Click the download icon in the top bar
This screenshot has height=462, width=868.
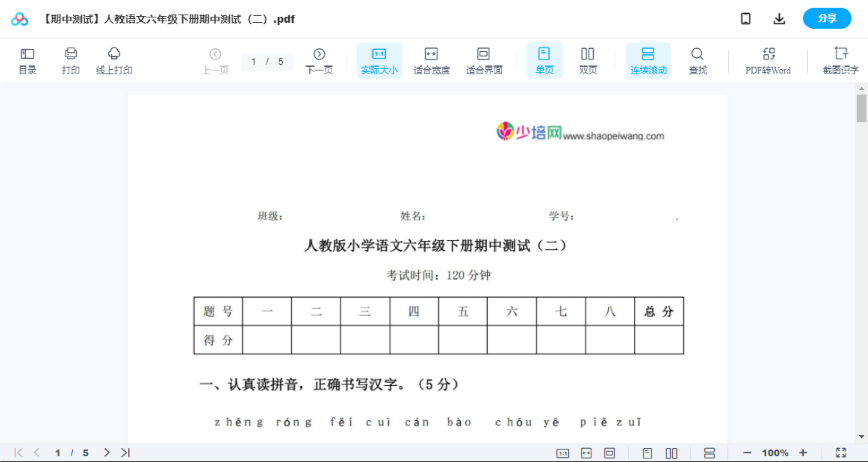point(779,18)
